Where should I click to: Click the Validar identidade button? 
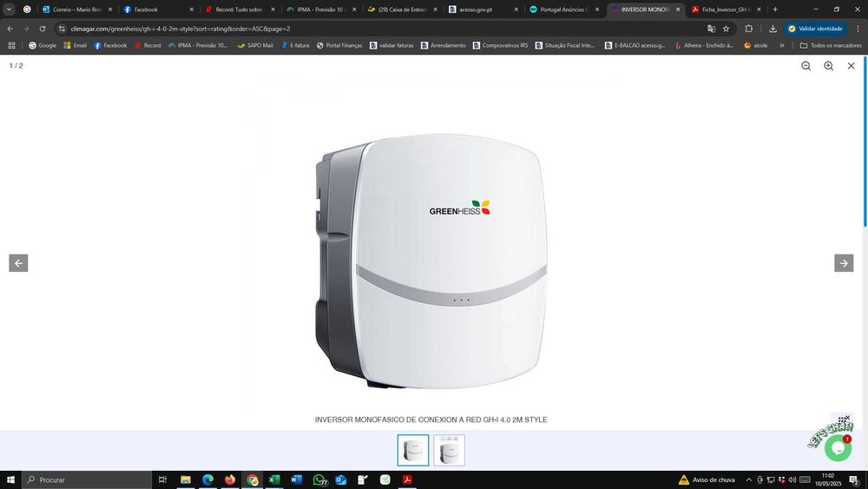[x=815, y=29]
